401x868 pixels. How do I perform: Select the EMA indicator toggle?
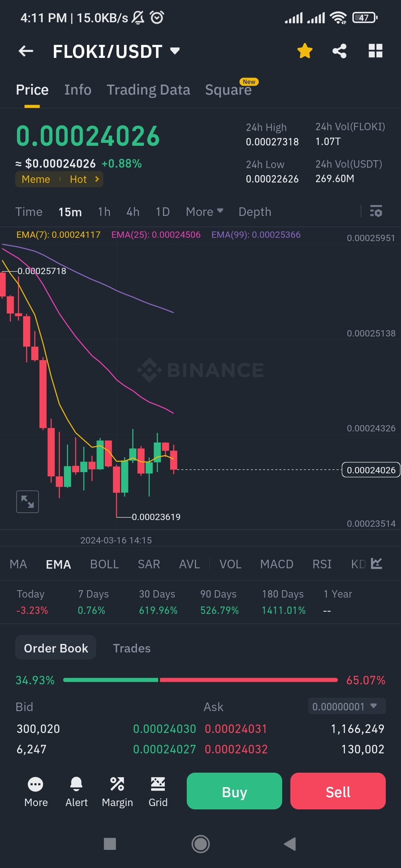click(x=58, y=564)
